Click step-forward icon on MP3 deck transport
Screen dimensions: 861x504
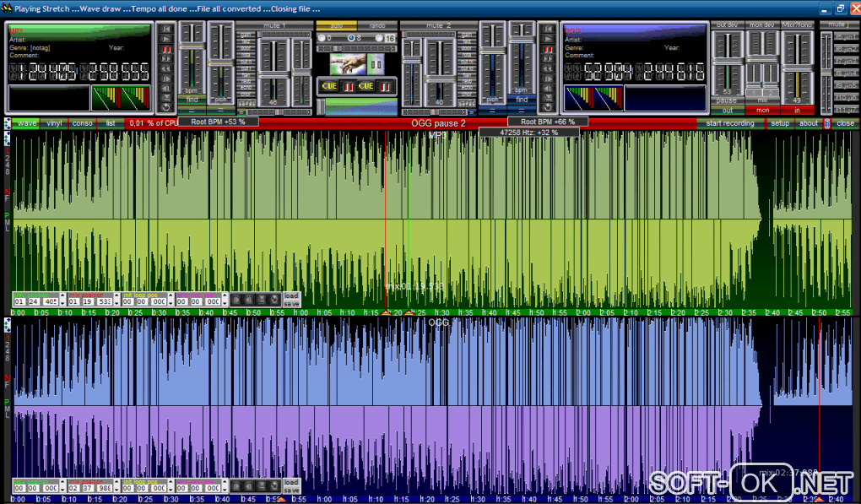point(165,79)
